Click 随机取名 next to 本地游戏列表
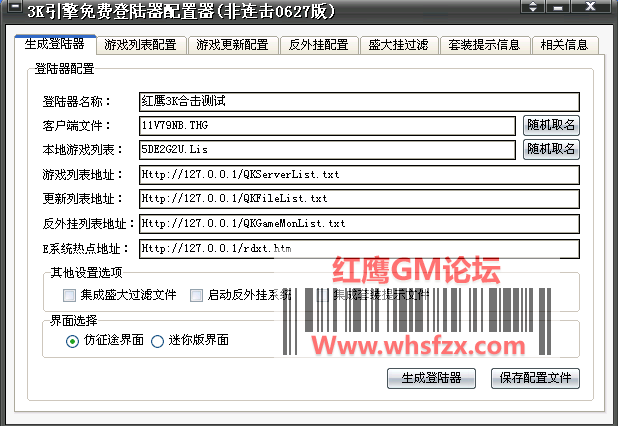The image size is (618, 426). [552, 149]
